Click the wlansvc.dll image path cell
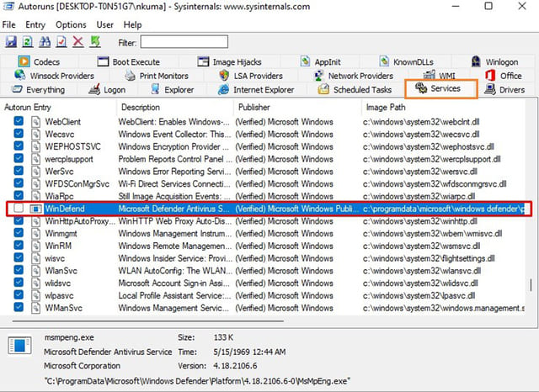This screenshot has width=539, height=392. click(x=422, y=271)
